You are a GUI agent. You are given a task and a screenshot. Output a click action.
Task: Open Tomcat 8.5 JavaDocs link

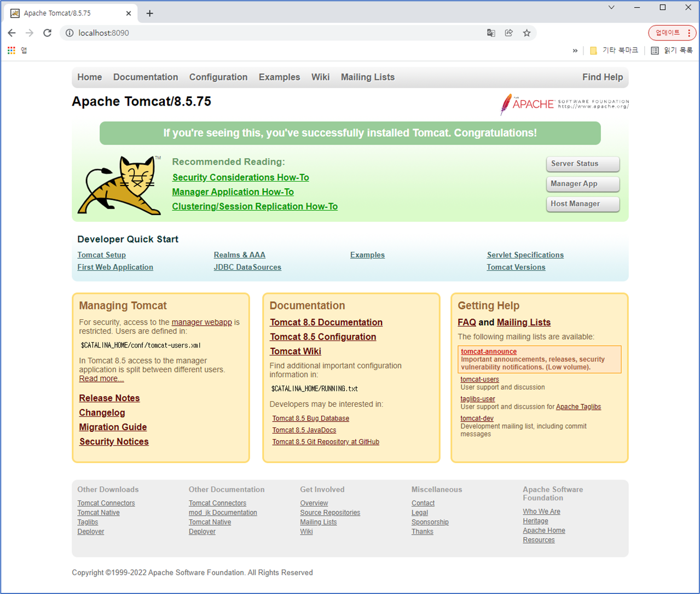click(x=304, y=430)
